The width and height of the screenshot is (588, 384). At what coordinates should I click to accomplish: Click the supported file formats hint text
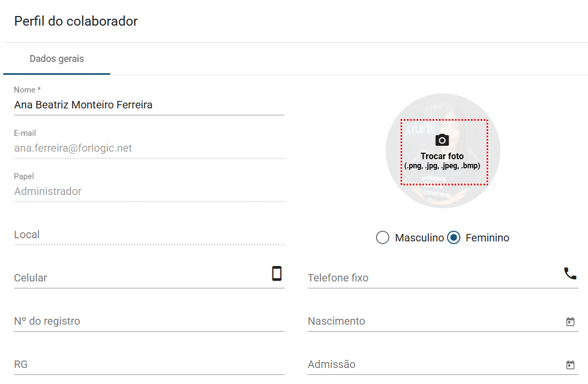point(442,166)
